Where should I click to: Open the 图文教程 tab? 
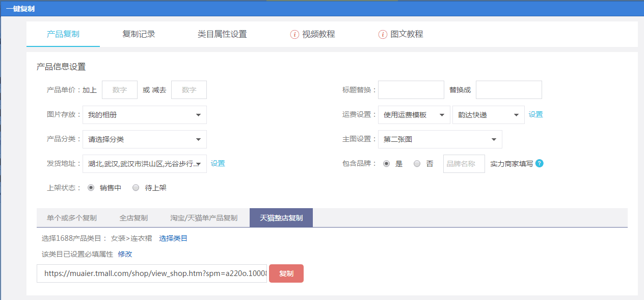point(407,34)
